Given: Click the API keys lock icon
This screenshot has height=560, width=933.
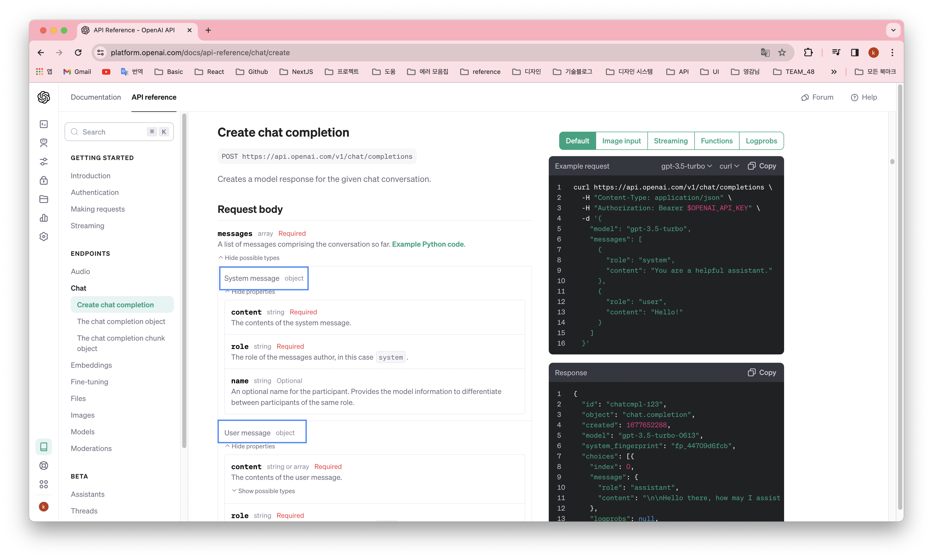Looking at the screenshot, I should point(44,180).
